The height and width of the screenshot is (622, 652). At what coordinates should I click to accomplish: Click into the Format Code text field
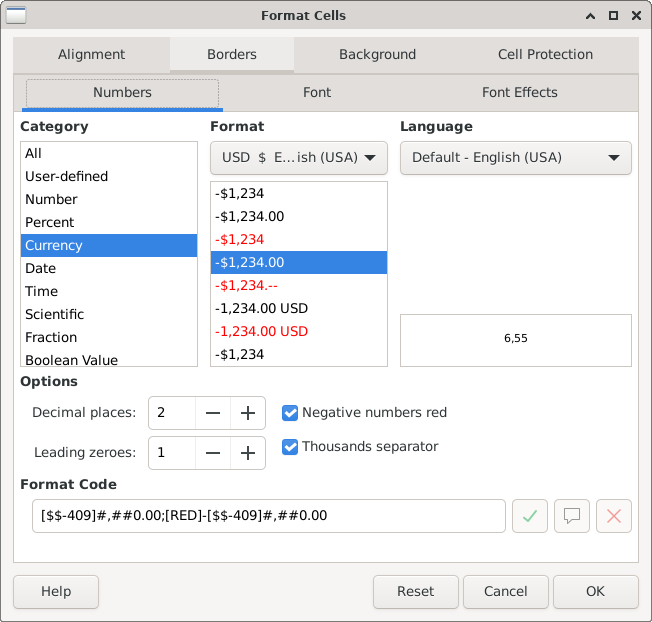coord(268,516)
